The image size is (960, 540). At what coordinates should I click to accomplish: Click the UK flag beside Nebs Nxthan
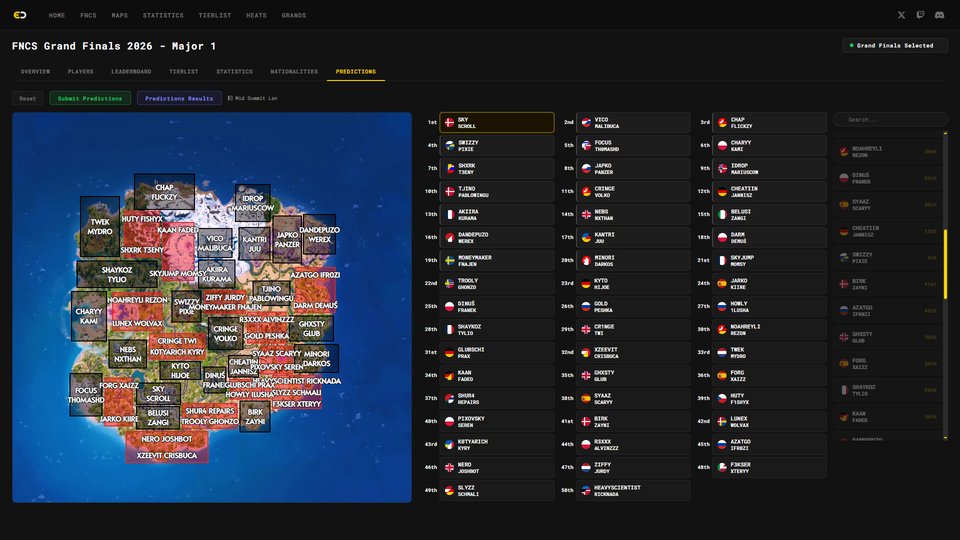pyautogui.click(x=586, y=214)
